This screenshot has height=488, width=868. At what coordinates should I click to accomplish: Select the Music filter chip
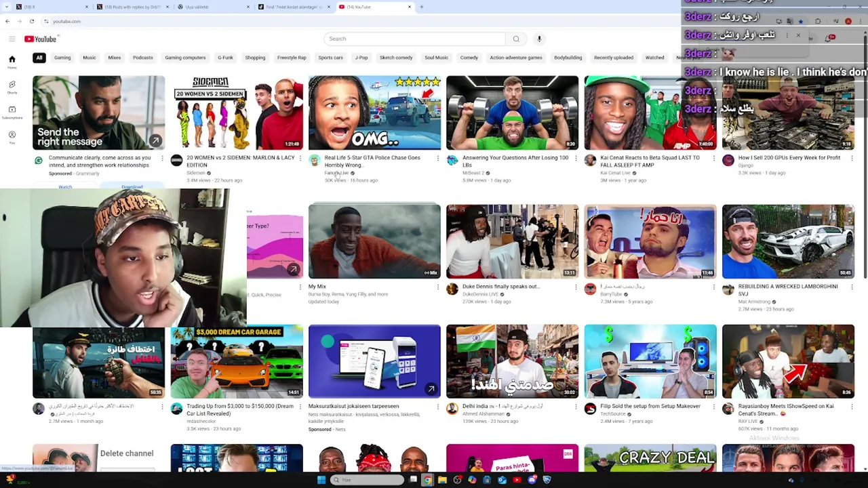click(x=90, y=58)
